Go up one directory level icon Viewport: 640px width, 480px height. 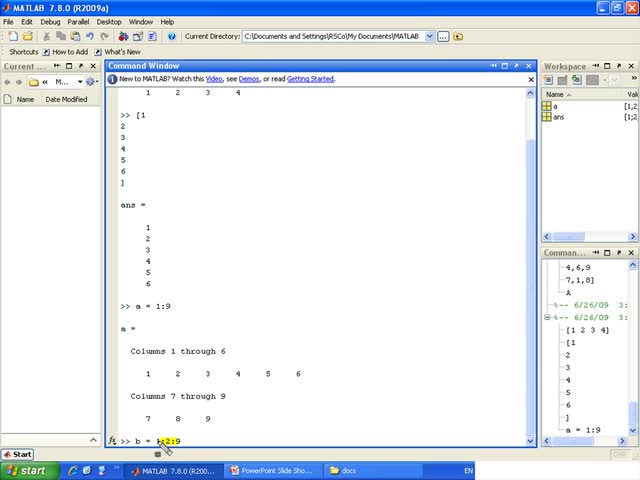(x=458, y=36)
